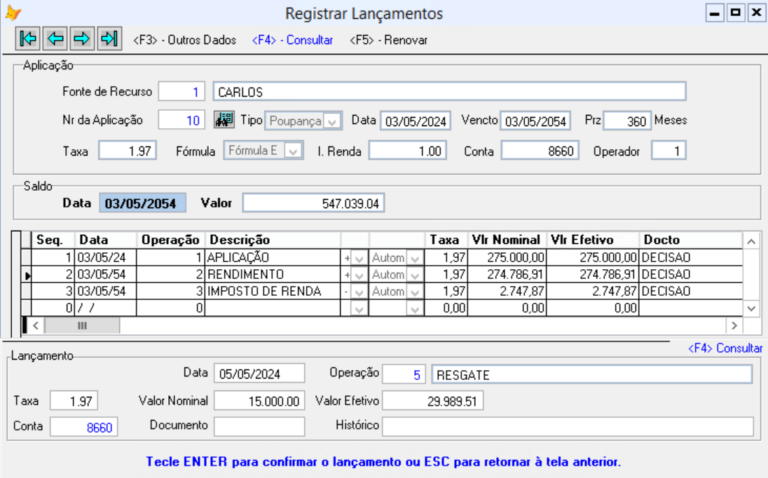Click the Vlr Efetivo 275.000,00 cell
The image size is (768, 478).
pos(593,258)
